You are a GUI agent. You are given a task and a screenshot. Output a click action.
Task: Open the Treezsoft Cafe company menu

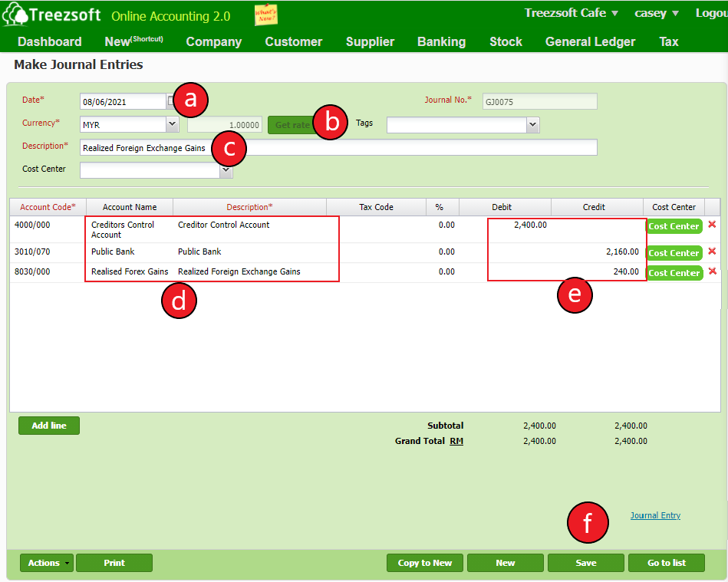[571, 13]
